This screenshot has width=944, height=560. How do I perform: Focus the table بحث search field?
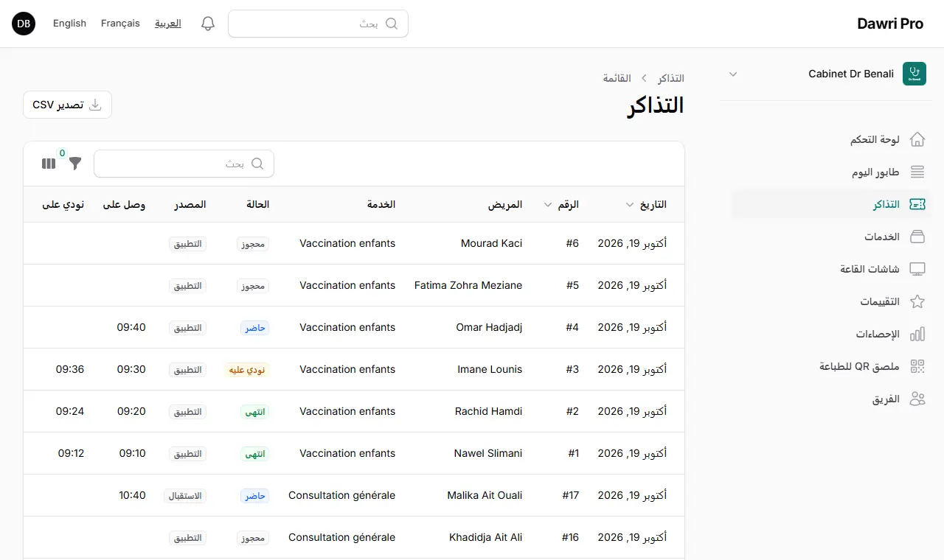pos(184,164)
